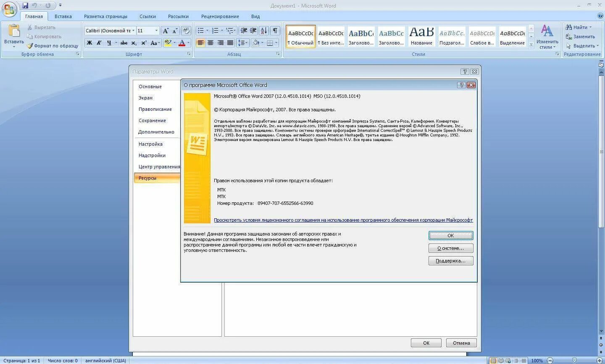Cut selection with Вырезать

(x=41, y=27)
